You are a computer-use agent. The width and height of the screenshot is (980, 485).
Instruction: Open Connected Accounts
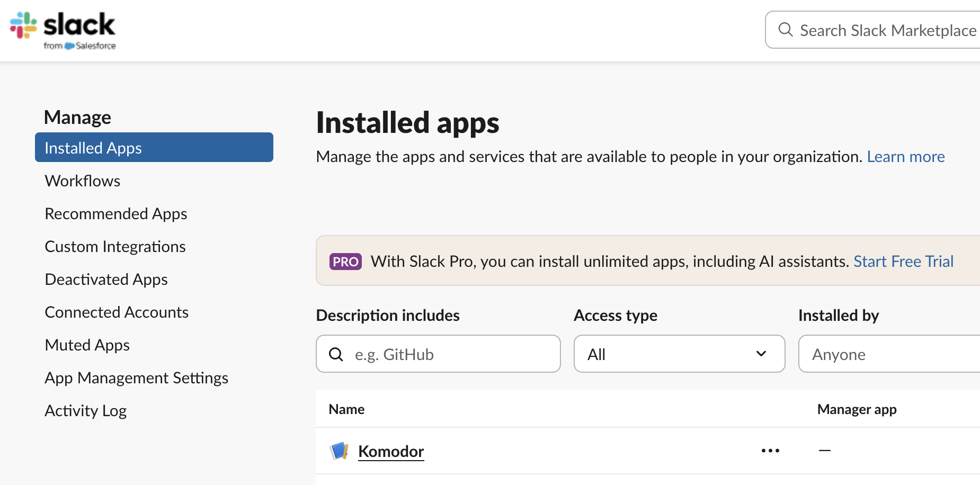point(117,312)
